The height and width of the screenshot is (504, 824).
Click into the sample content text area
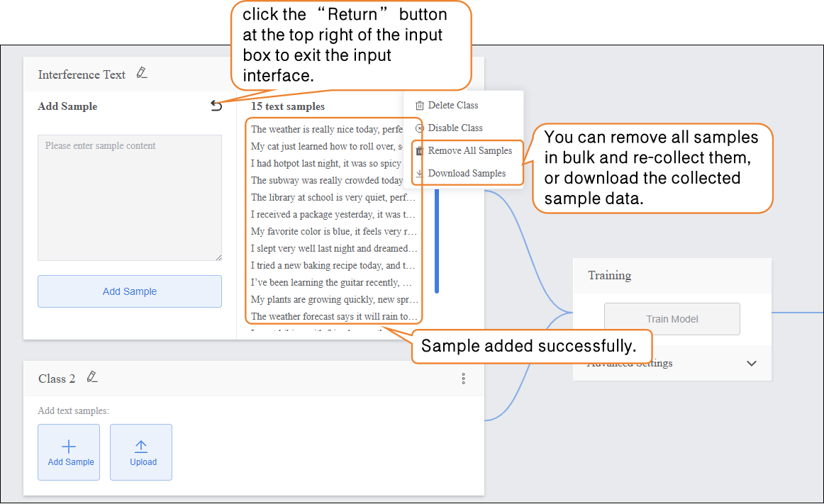point(130,198)
